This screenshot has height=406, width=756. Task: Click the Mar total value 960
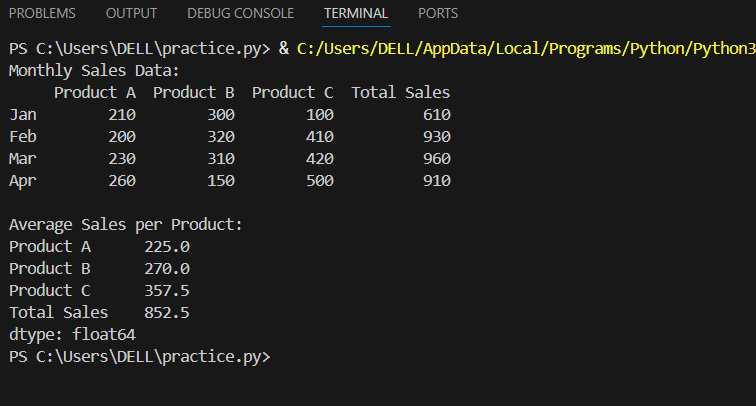pyautogui.click(x=437, y=159)
